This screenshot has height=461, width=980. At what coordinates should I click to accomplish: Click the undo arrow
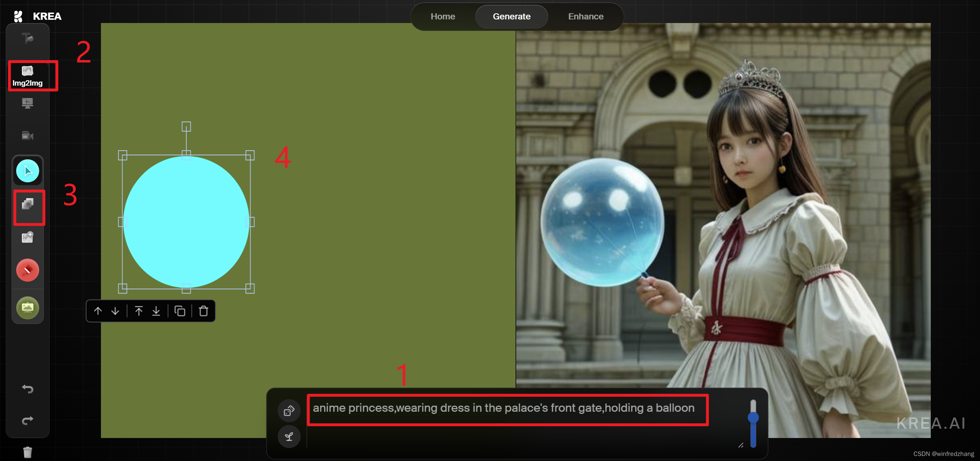coord(27,389)
